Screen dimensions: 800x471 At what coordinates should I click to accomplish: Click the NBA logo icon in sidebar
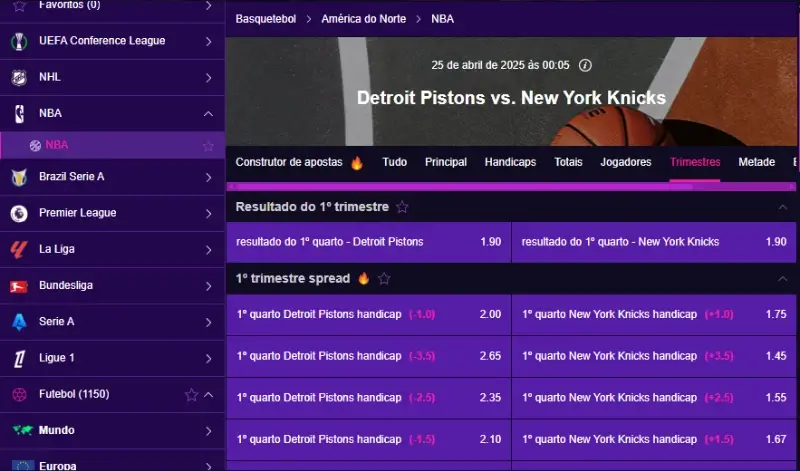pyautogui.click(x=19, y=114)
